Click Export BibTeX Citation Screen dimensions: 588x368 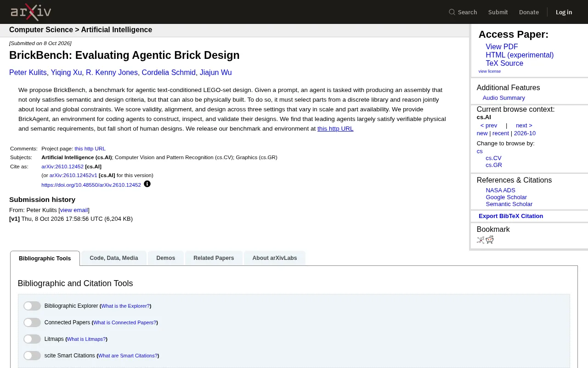pos(511,216)
